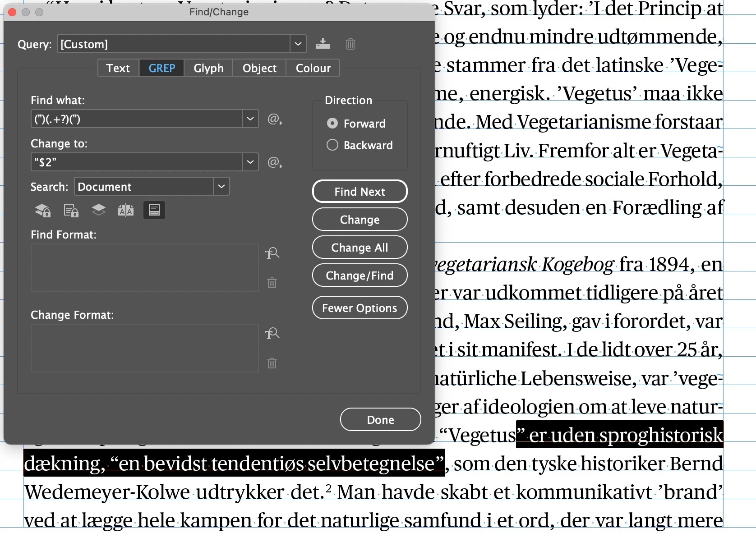756x542 pixels.
Task: Select the Backward direction radio button
Action: coord(332,145)
